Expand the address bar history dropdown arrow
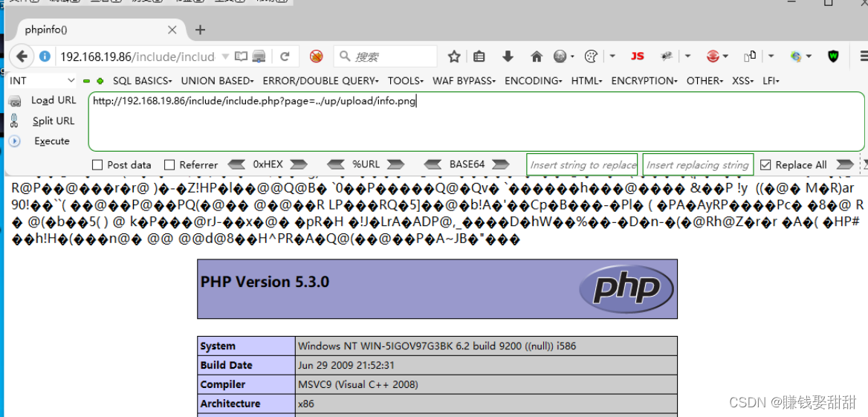Viewport: 868px width, 417px height. [224, 56]
